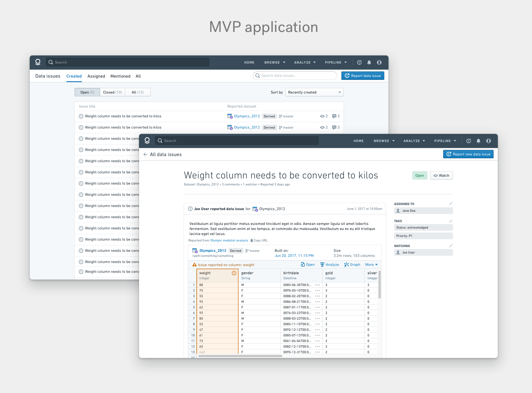Viewport: 532px width, 393px height.
Task: Click the Jane Doe assignee chip
Action: coord(423,211)
